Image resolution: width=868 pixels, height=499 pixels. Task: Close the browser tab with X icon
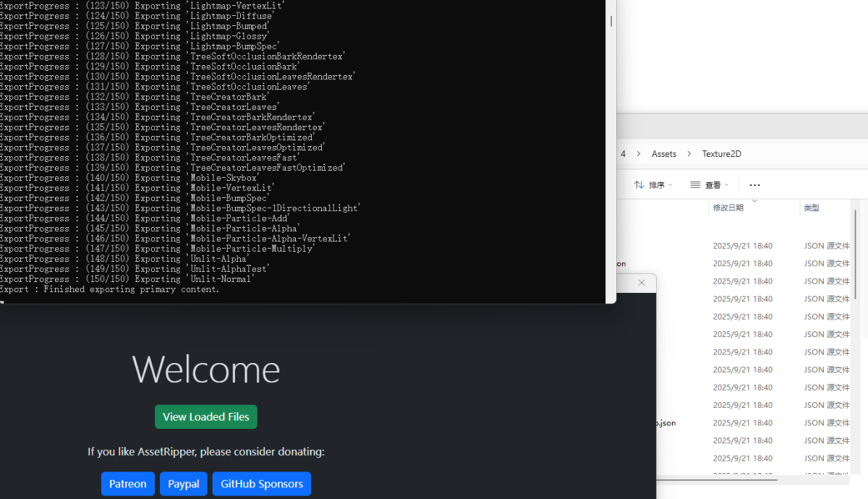641,283
